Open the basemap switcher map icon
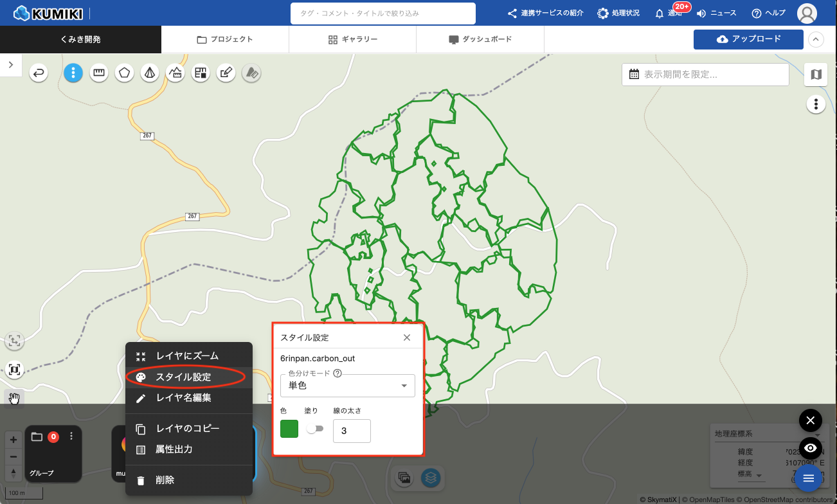The height and width of the screenshot is (504, 837). coord(816,75)
